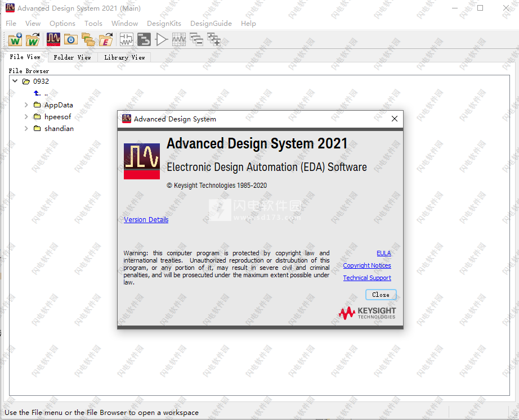Go up to parent directory icon
This screenshot has height=420, width=519.
tap(37, 93)
